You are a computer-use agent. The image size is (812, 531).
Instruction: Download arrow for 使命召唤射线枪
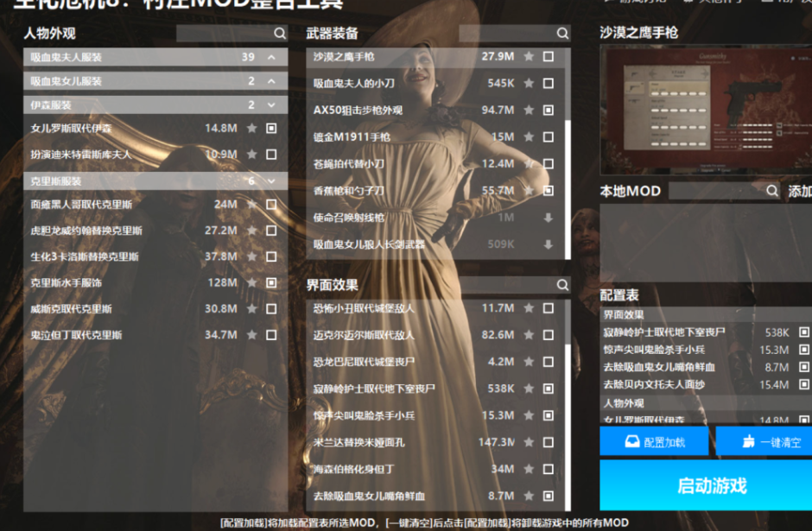(x=549, y=218)
